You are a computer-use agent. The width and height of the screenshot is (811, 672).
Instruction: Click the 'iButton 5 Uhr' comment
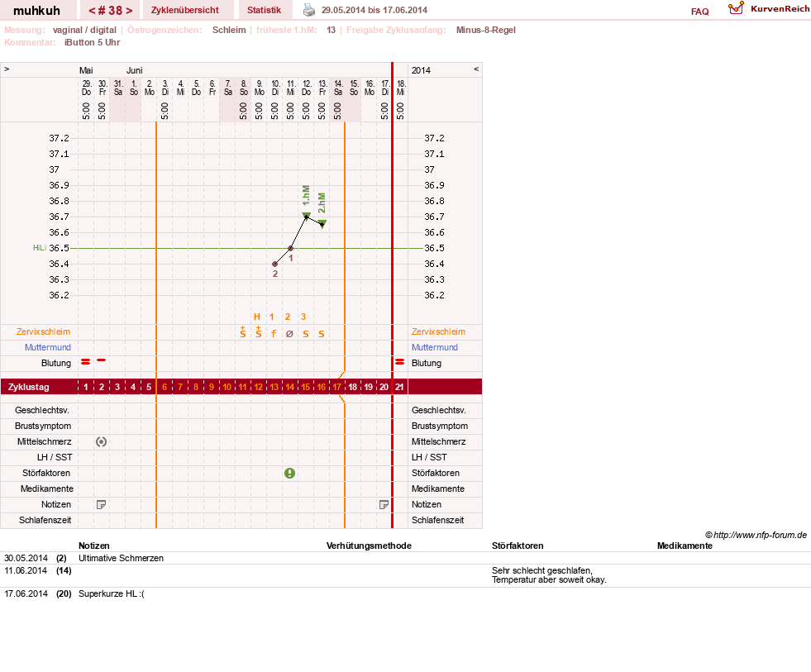(x=92, y=42)
